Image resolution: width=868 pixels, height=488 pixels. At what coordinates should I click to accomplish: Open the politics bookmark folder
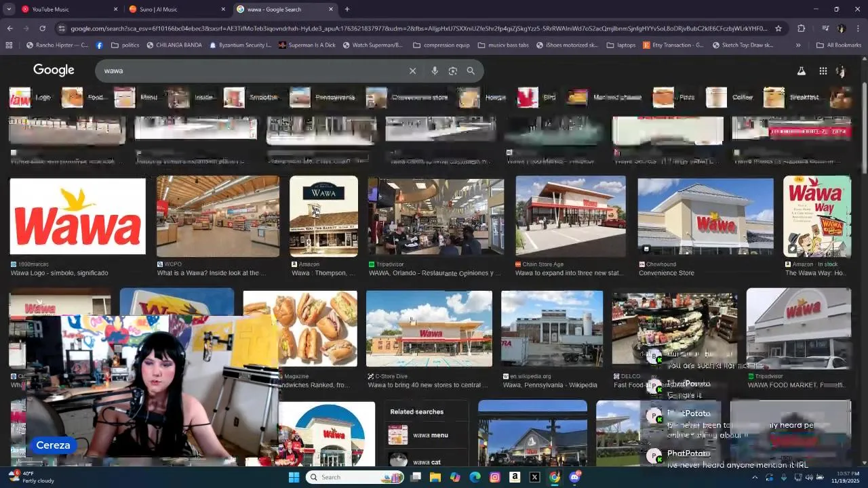click(x=125, y=45)
